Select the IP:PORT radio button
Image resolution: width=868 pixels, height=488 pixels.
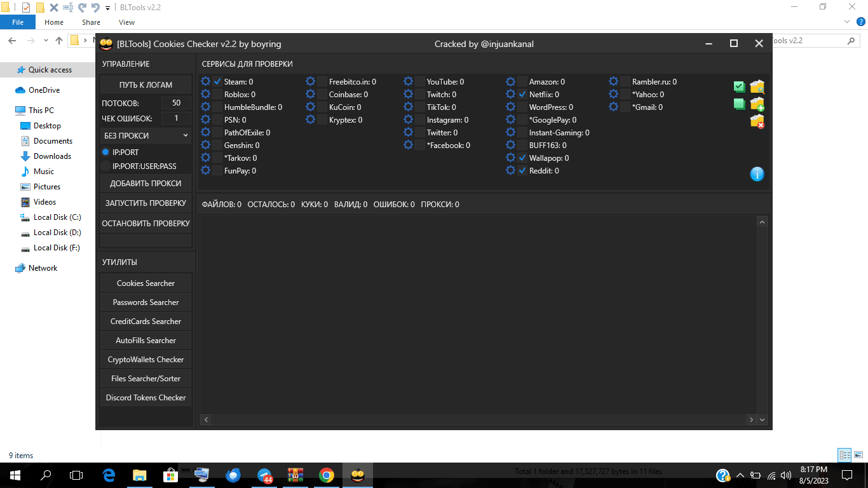[106, 152]
